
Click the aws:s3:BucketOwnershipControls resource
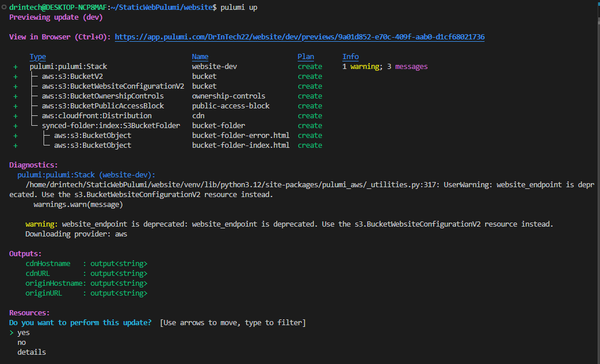[103, 96]
